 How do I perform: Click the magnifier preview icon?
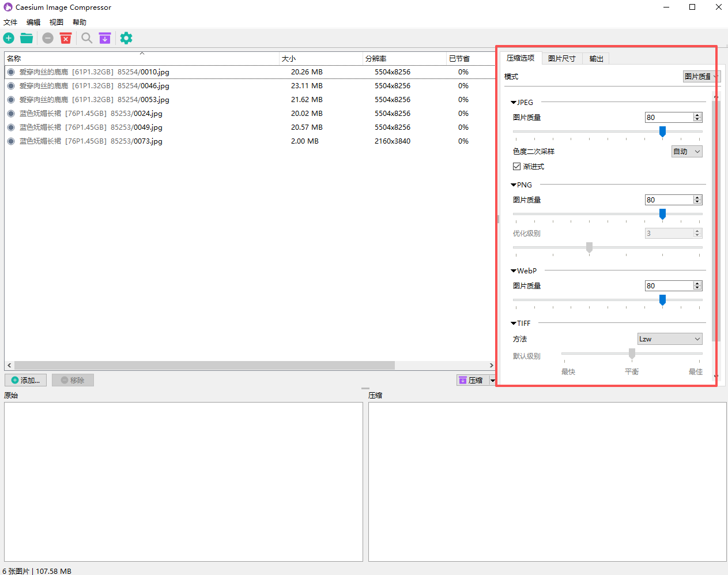pyautogui.click(x=86, y=38)
